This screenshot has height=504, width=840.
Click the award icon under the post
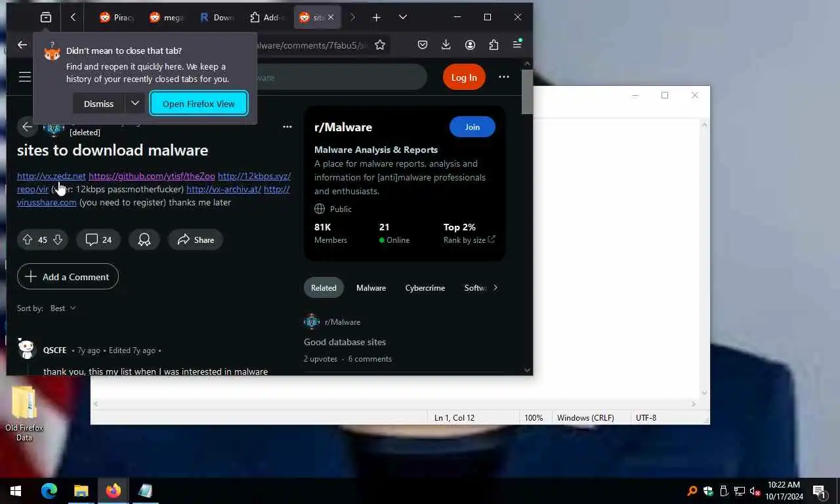coord(144,240)
